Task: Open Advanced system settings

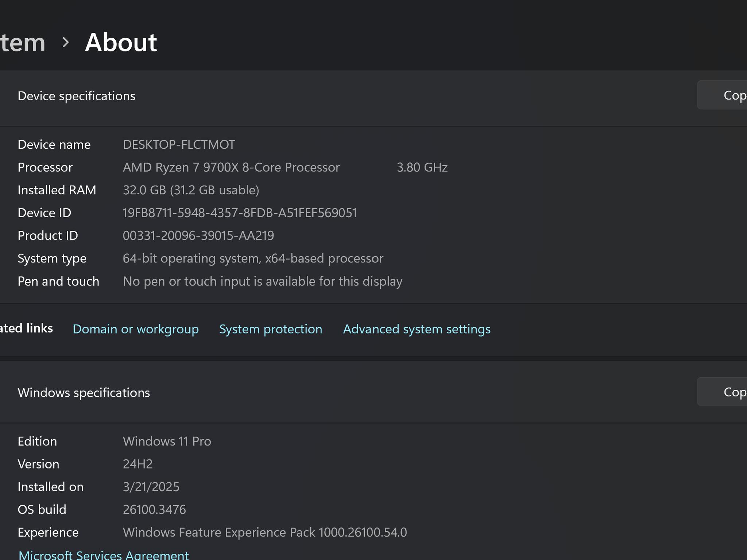Action: (x=417, y=329)
